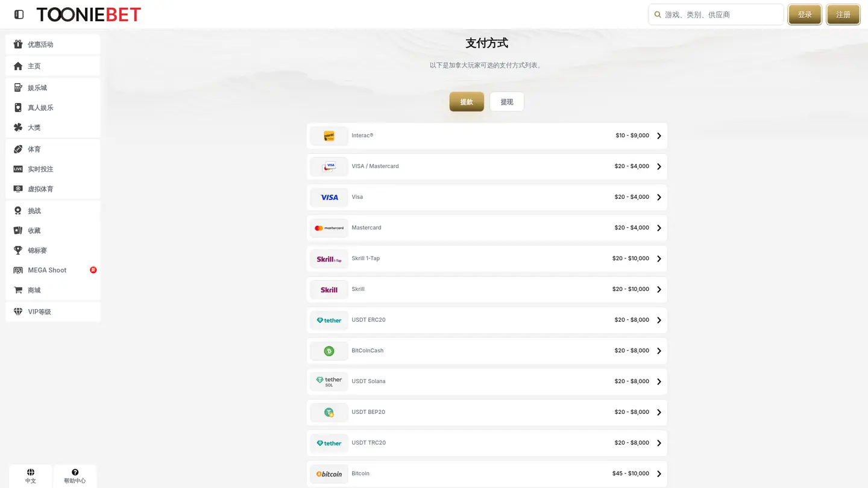The height and width of the screenshot is (488, 868).
Task: Expand the Interac® payment row chevron
Action: point(659,136)
